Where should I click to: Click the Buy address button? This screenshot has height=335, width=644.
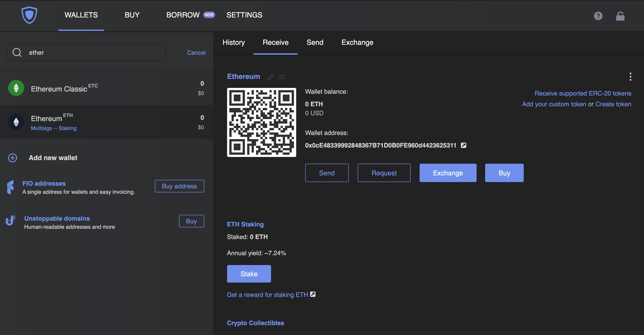[179, 186]
